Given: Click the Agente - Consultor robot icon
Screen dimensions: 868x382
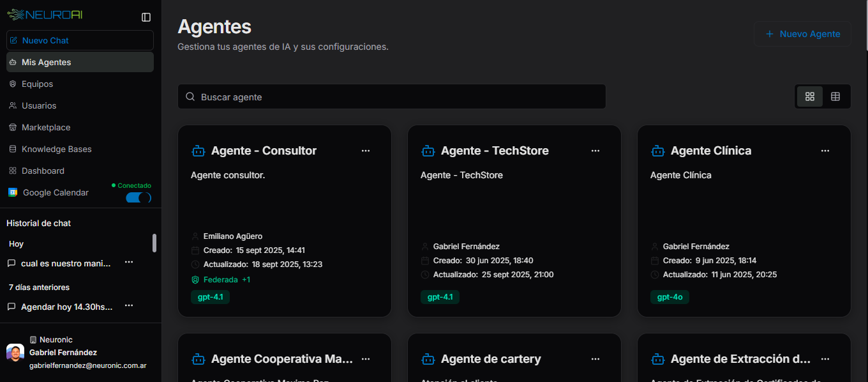Looking at the screenshot, I should coord(198,151).
